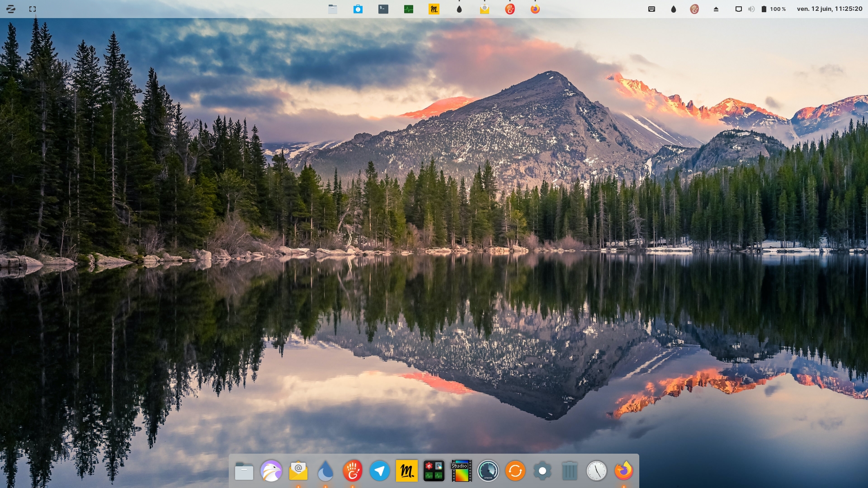868x488 pixels.
Task: Click the fullscreen brackets icon in top panel
Action: click(33, 9)
